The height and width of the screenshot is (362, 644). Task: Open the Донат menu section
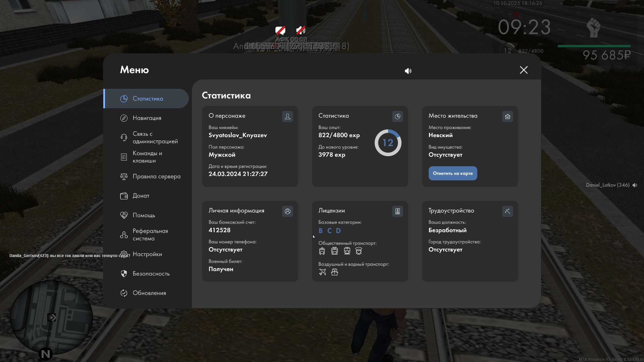141,196
